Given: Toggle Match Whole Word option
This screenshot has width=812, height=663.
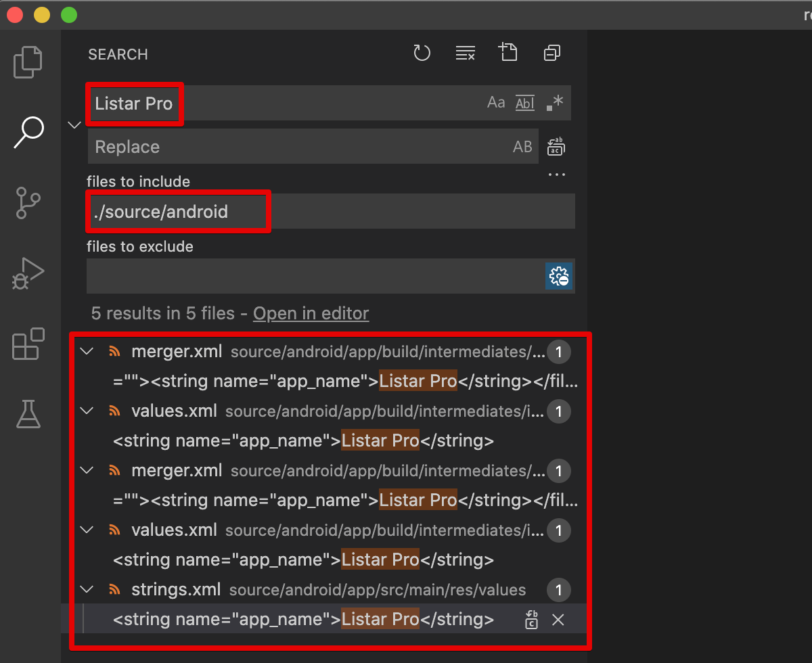Looking at the screenshot, I should [525, 103].
